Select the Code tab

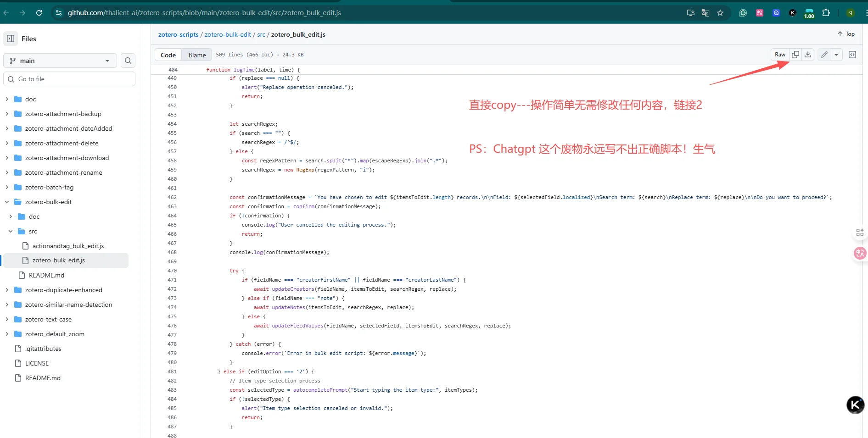click(x=168, y=55)
